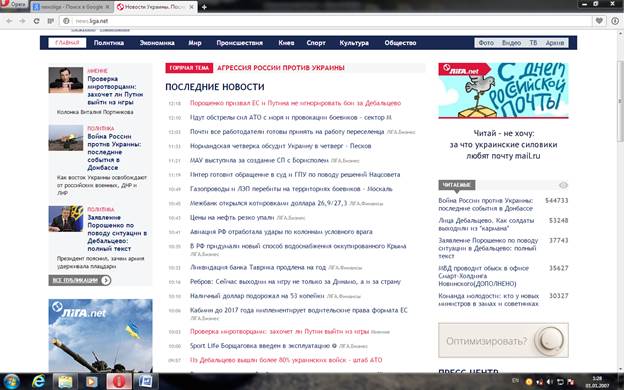The height and width of the screenshot is (390, 624).
Task: Open the С днем российской почты banner
Action: tap(503, 91)
